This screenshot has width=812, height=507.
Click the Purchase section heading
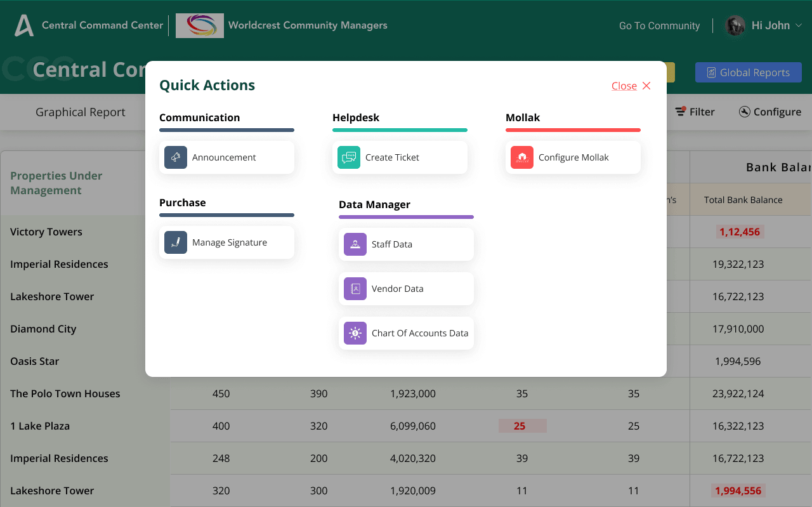[183, 202]
